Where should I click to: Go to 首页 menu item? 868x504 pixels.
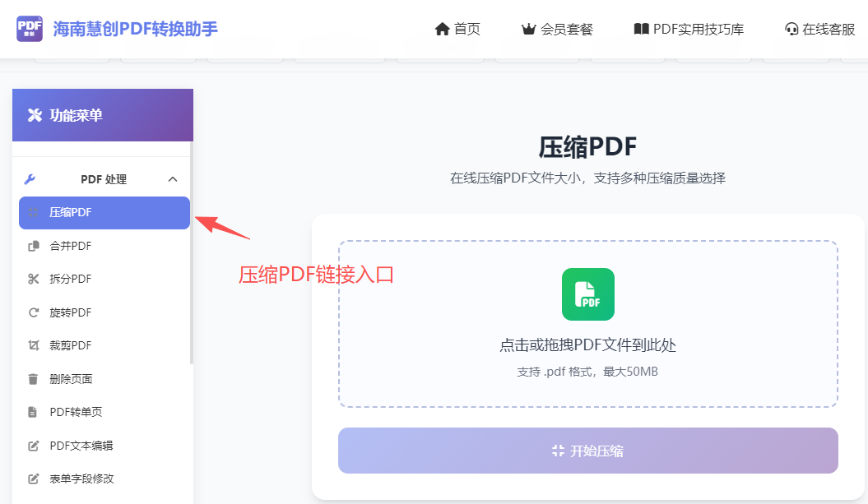[467, 29]
